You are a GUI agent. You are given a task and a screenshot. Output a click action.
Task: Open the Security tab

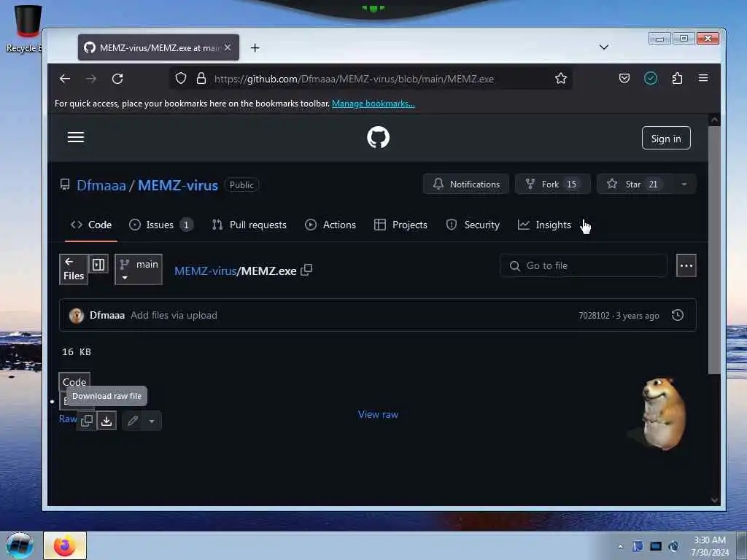click(x=473, y=225)
